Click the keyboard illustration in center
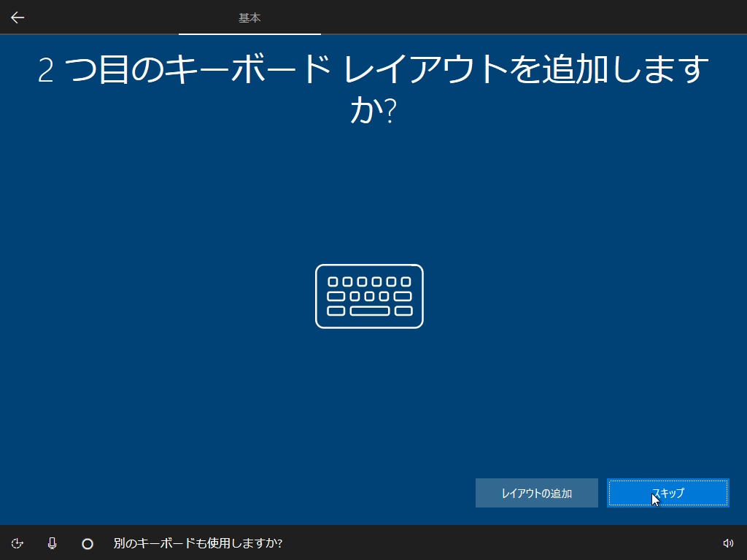This screenshot has width=747, height=560. point(369,296)
